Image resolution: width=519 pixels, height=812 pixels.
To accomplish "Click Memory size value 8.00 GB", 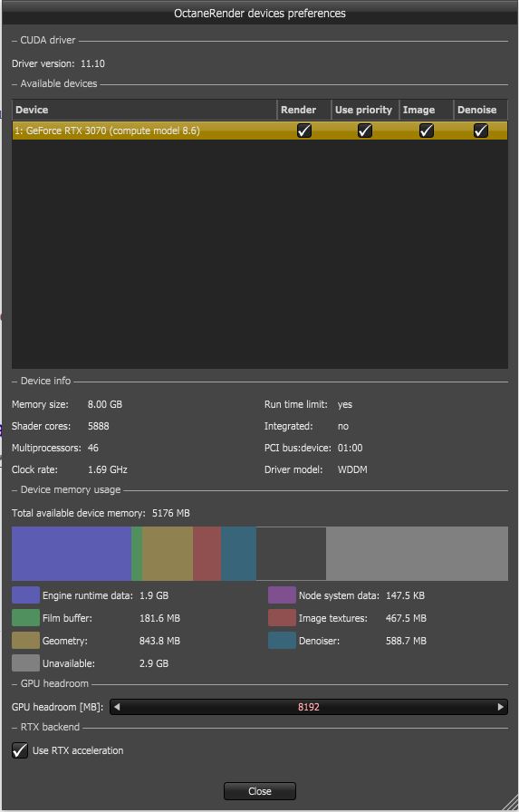I will point(105,404).
